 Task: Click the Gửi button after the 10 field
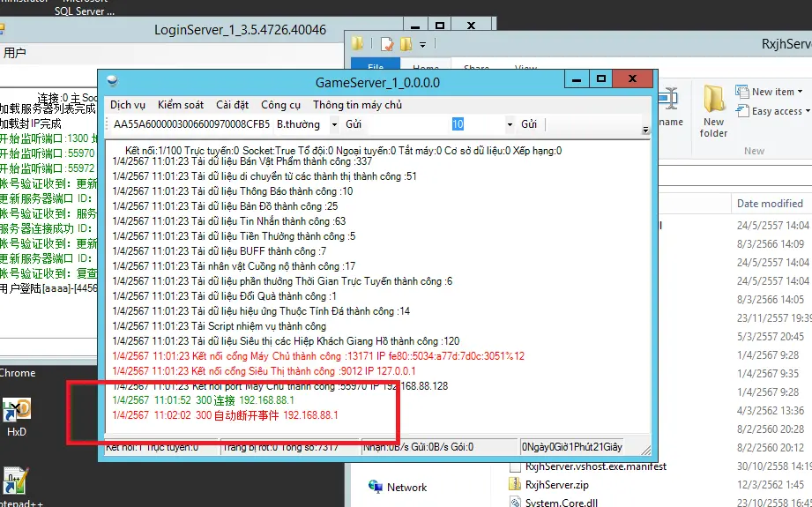coord(529,124)
